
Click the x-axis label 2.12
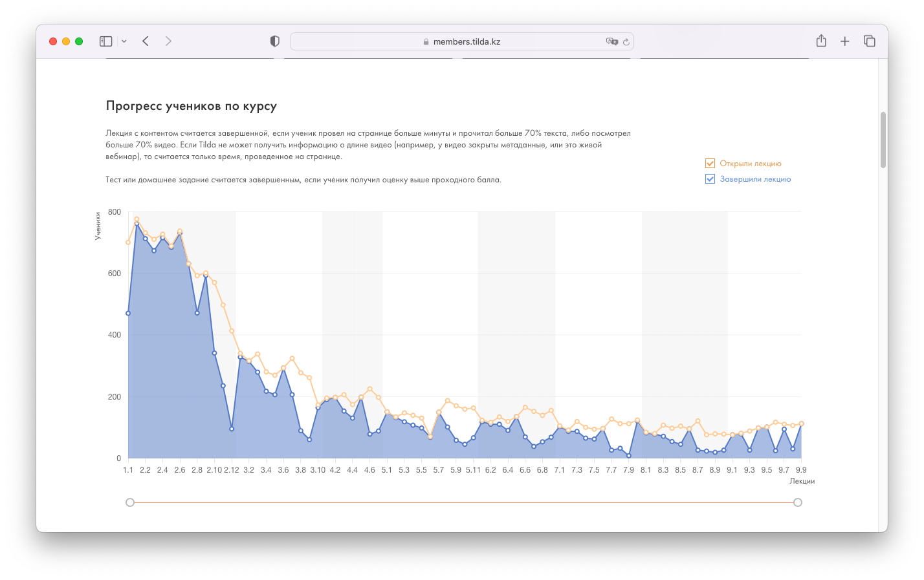click(x=232, y=470)
